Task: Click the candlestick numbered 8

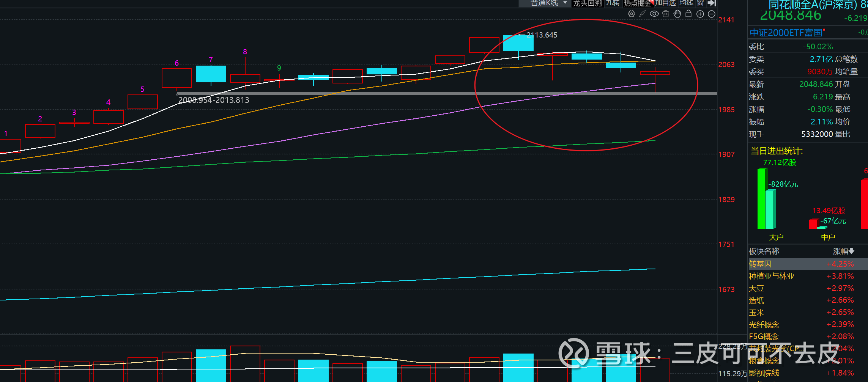Action: [x=245, y=78]
